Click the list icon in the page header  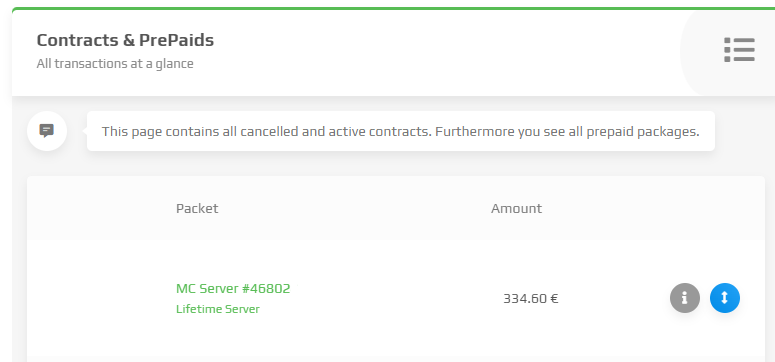(x=739, y=49)
